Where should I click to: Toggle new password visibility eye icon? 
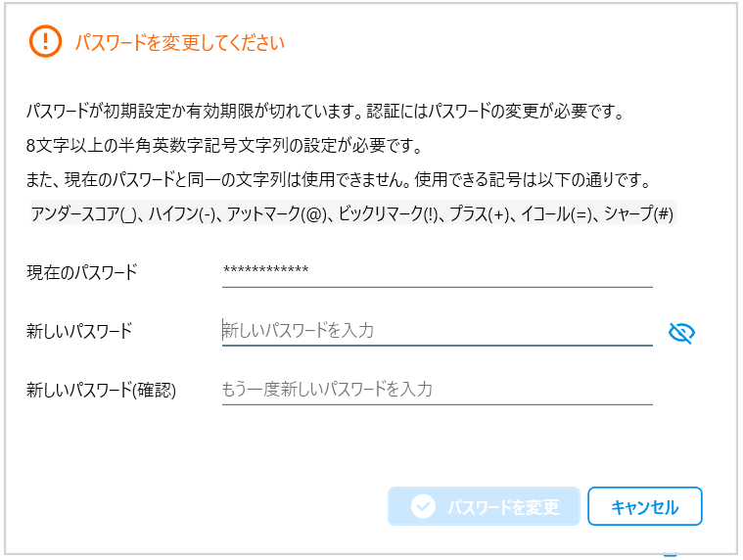click(681, 333)
